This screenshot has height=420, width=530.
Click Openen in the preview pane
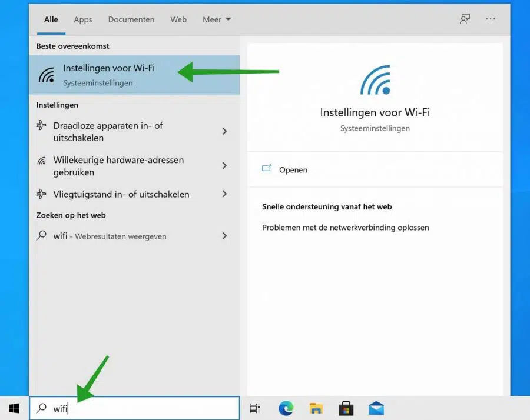pyautogui.click(x=293, y=170)
